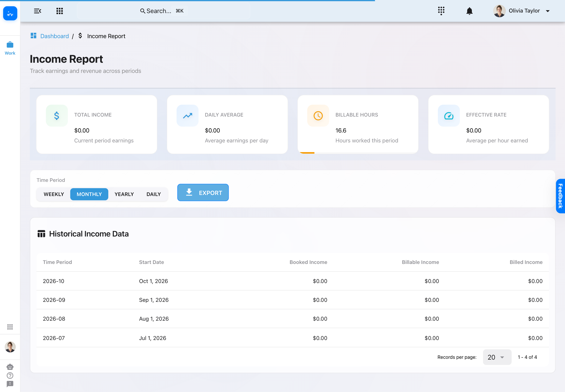The image size is (565, 392).
Task: Open the Feedback side tab
Action: (x=560, y=196)
